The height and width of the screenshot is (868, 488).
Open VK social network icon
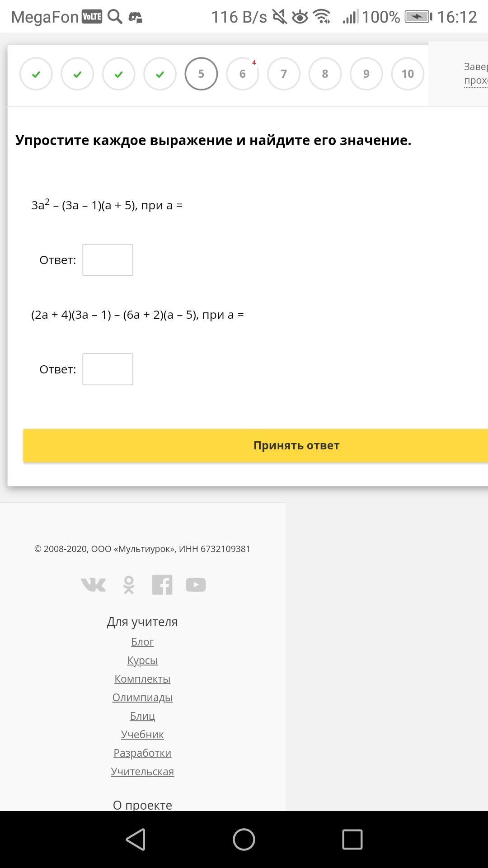(94, 585)
